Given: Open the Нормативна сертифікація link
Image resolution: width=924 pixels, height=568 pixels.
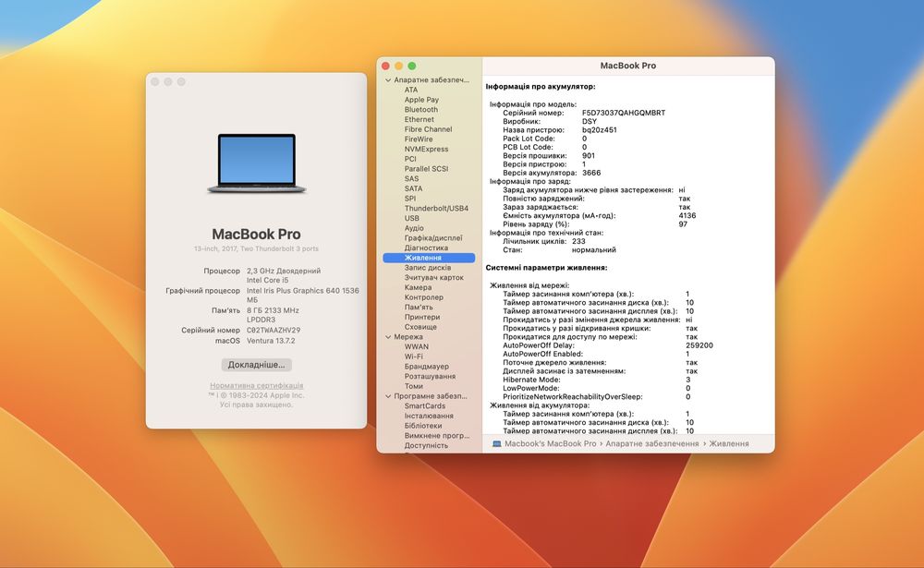Looking at the screenshot, I should click(x=256, y=385).
